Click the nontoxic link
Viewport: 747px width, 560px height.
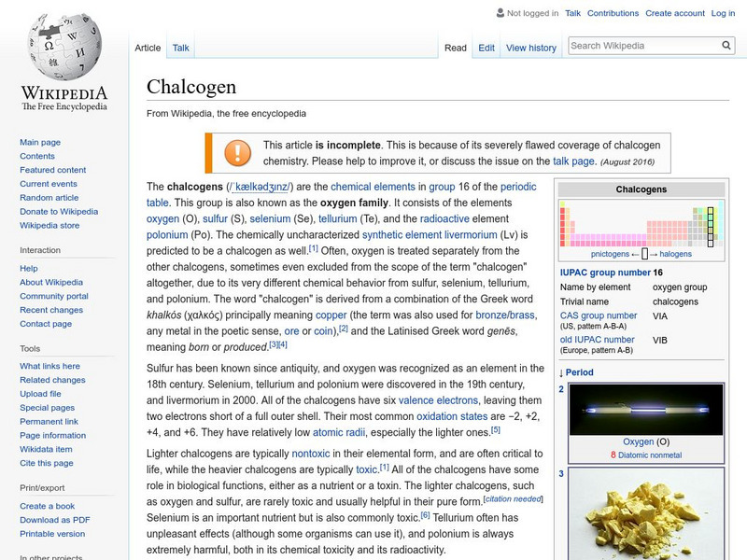tap(311, 454)
